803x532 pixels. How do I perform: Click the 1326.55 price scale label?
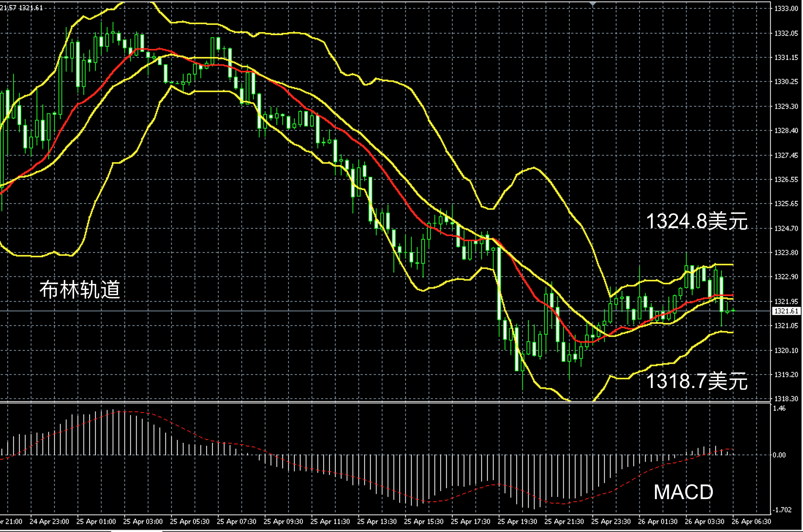pyautogui.click(x=786, y=179)
